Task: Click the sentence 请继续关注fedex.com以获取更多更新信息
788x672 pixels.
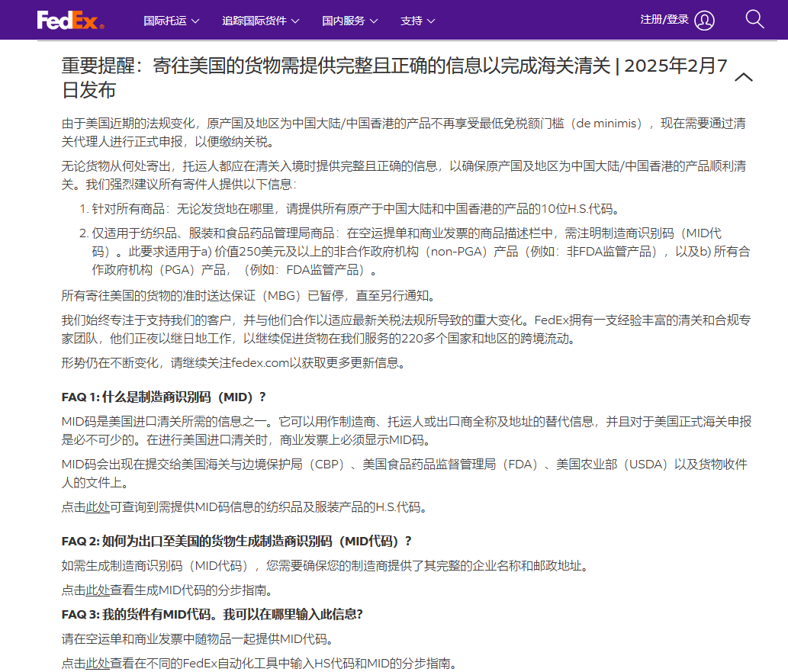Action: (288, 363)
